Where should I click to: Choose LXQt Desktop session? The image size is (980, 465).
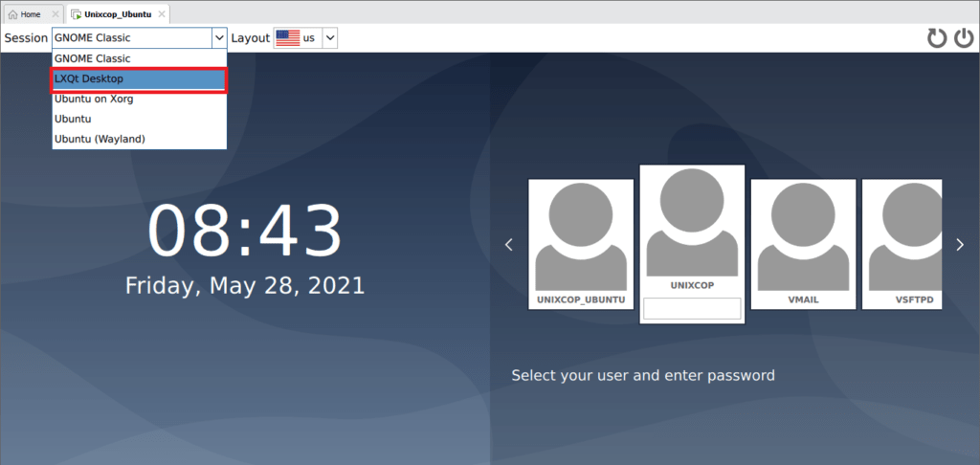coord(140,79)
